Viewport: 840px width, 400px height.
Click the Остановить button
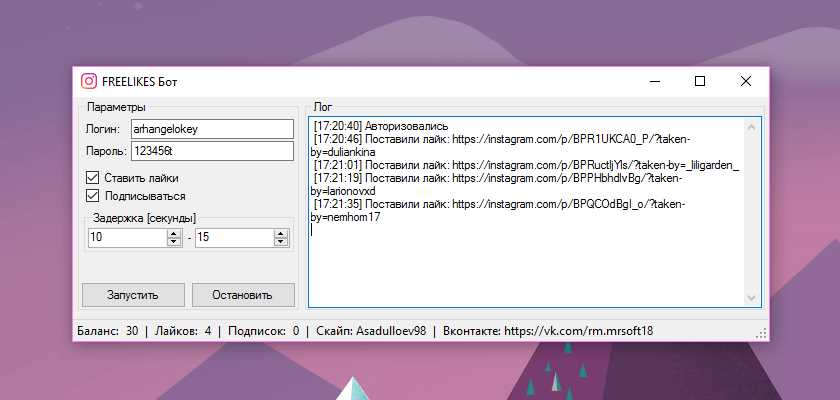tap(243, 295)
